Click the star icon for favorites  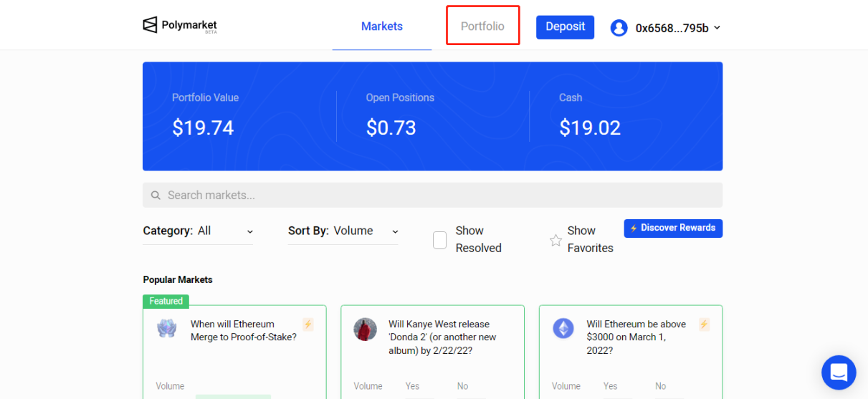[555, 240]
